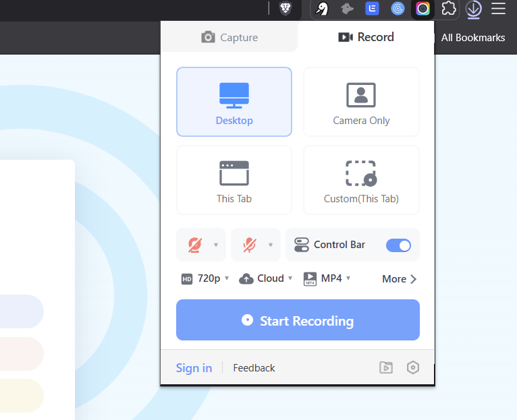Open the hexagon settings icon
The width and height of the screenshot is (517, 420).
tap(413, 367)
